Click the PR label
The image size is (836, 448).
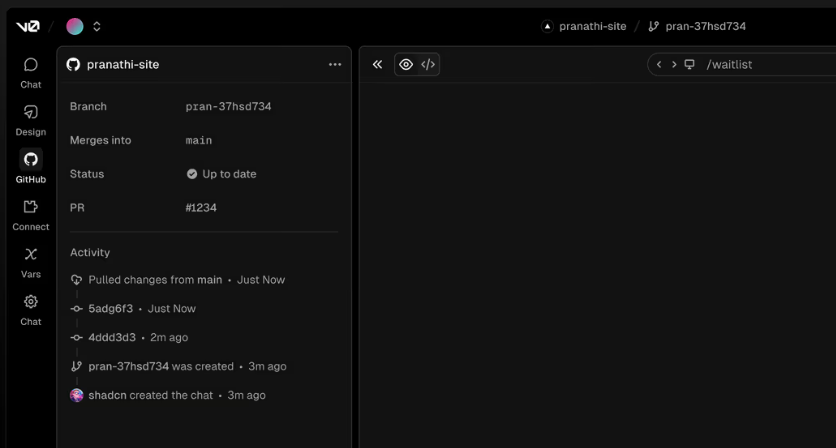tap(77, 208)
